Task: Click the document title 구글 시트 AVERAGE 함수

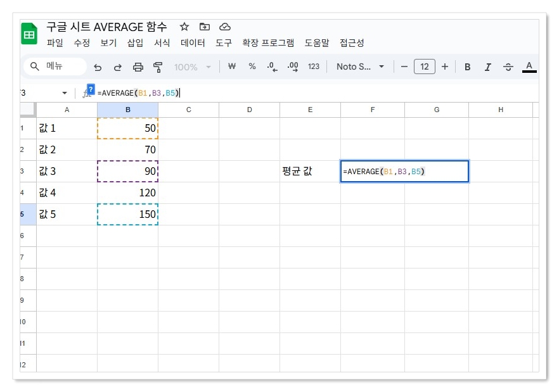Action: (x=106, y=27)
